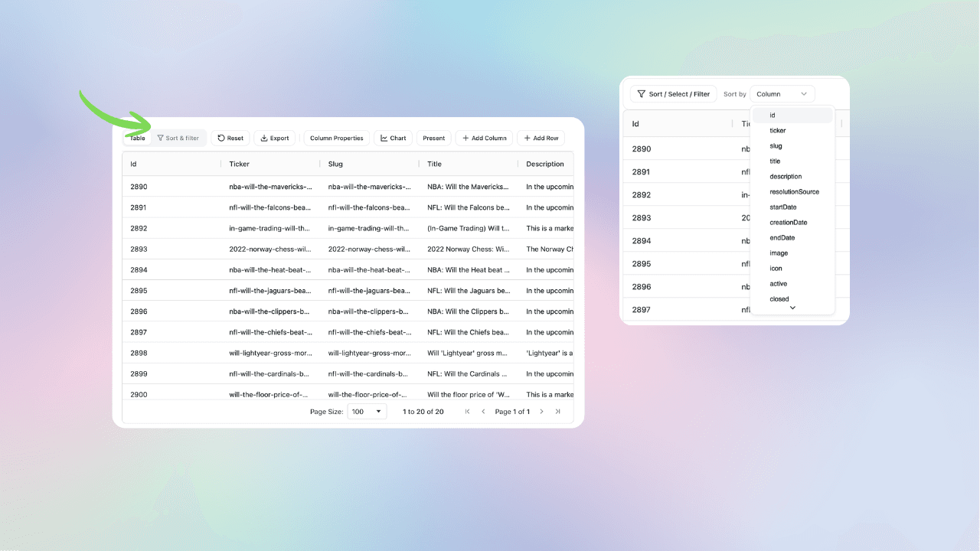Viewport: 980px width, 551px height.
Task: Click the plus icon on Add Column
Action: (464, 138)
